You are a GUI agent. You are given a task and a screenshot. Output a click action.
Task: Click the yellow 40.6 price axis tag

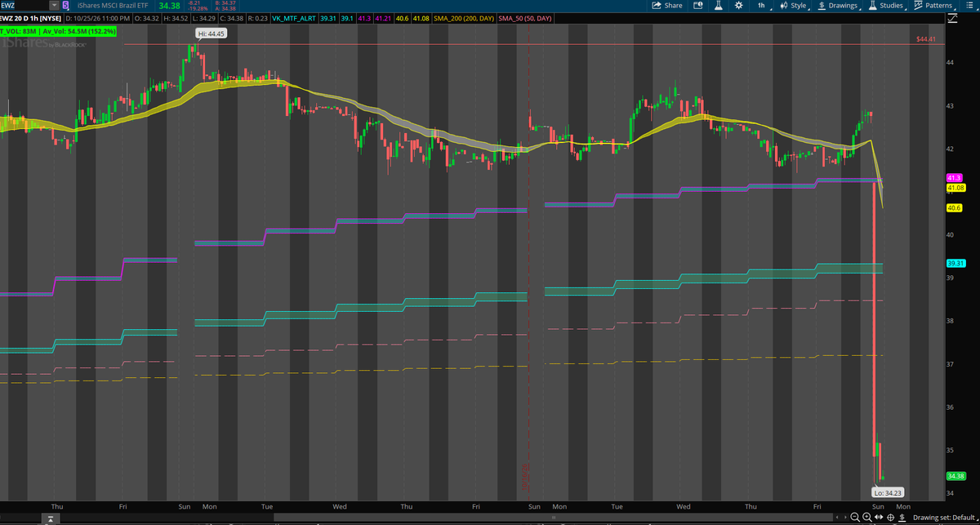955,207
